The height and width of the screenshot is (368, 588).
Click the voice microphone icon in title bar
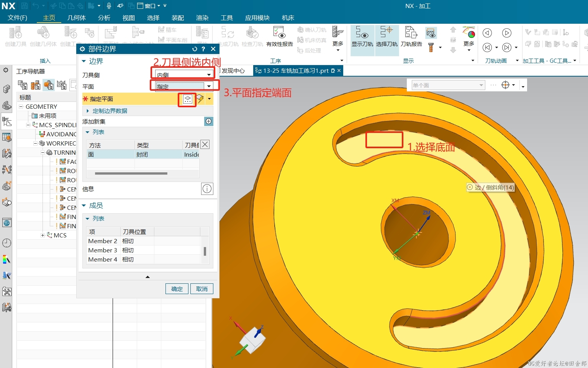pyautogui.click(x=109, y=6)
